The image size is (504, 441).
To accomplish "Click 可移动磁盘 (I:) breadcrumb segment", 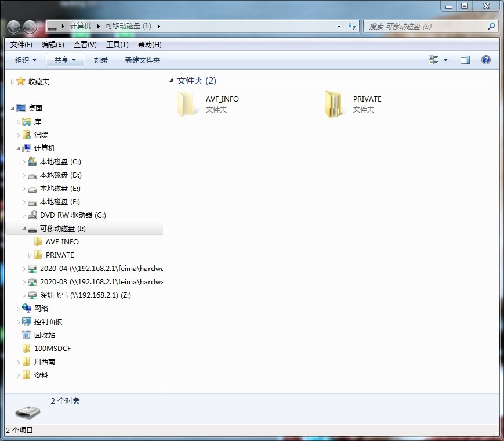I will [x=128, y=26].
